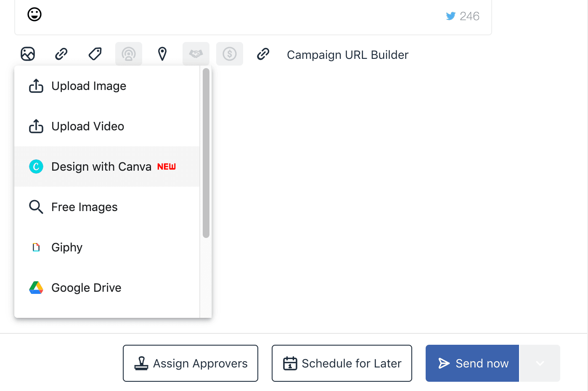The image size is (588, 391).
Task: Select Giphy from the media list
Action: point(67,248)
